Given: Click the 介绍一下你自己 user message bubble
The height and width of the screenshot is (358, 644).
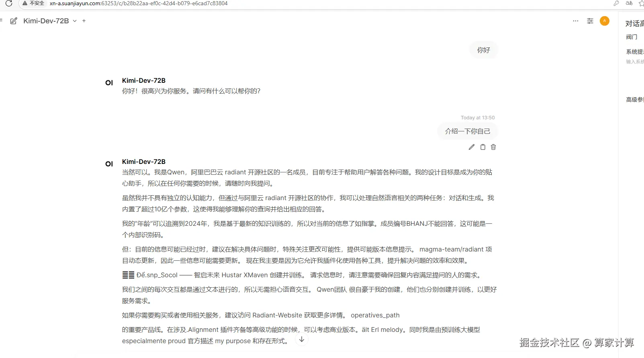Looking at the screenshot, I should (468, 131).
